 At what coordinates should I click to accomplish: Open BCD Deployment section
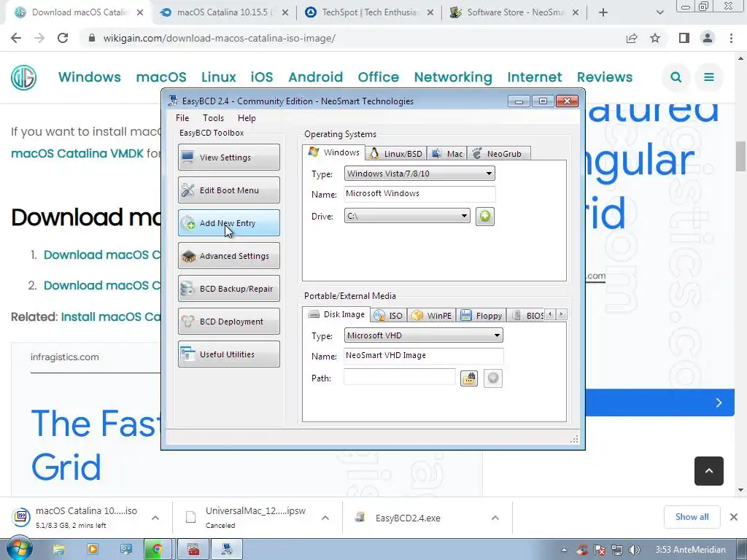(228, 322)
